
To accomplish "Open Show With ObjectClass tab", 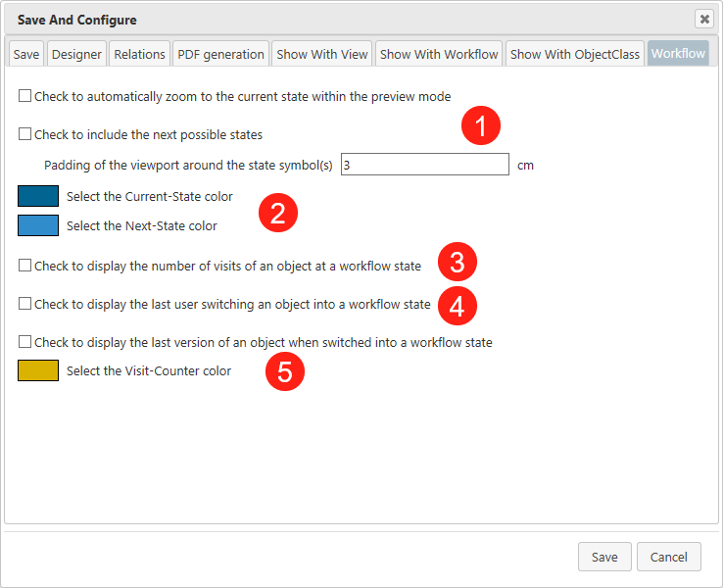I will pos(575,54).
